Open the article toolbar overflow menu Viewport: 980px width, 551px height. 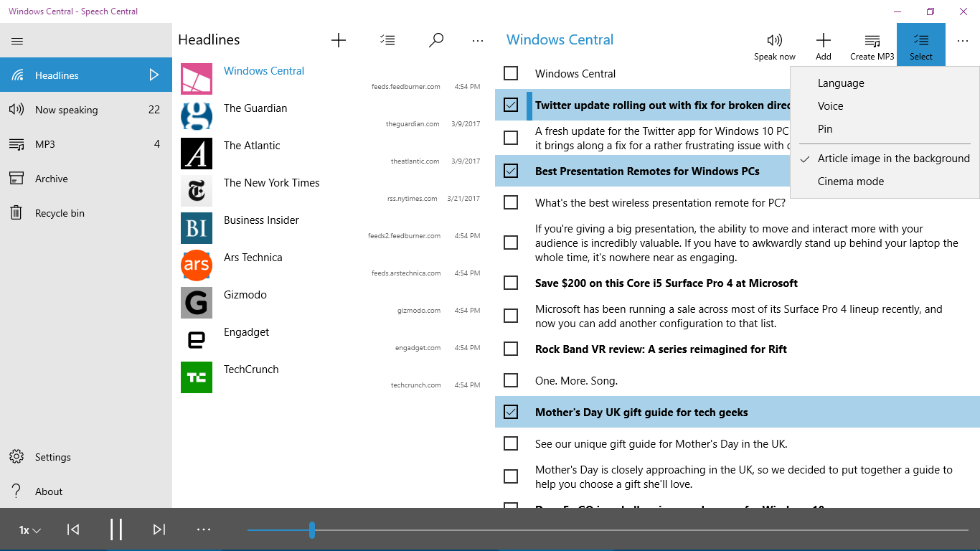click(963, 42)
